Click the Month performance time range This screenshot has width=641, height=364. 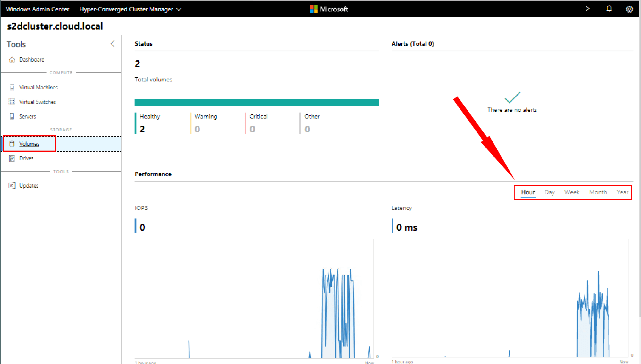(597, 192)
